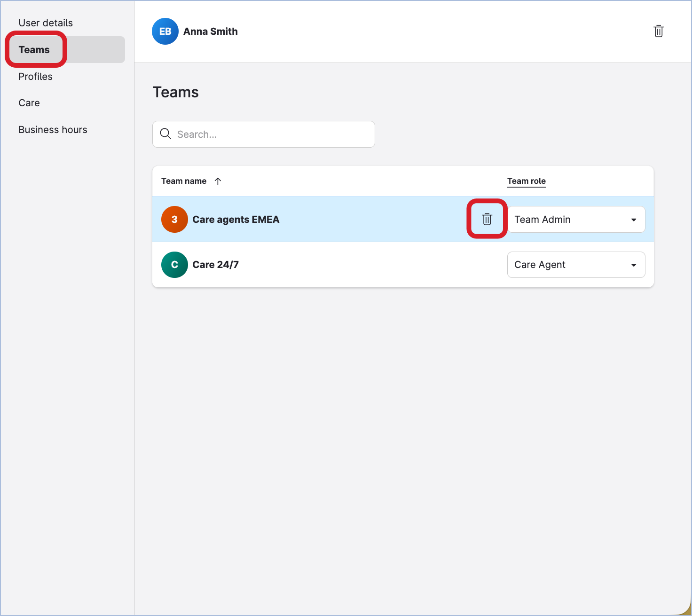
Task: Click the green Care 24/7 team avatar
Action: (x=174, y=265)
